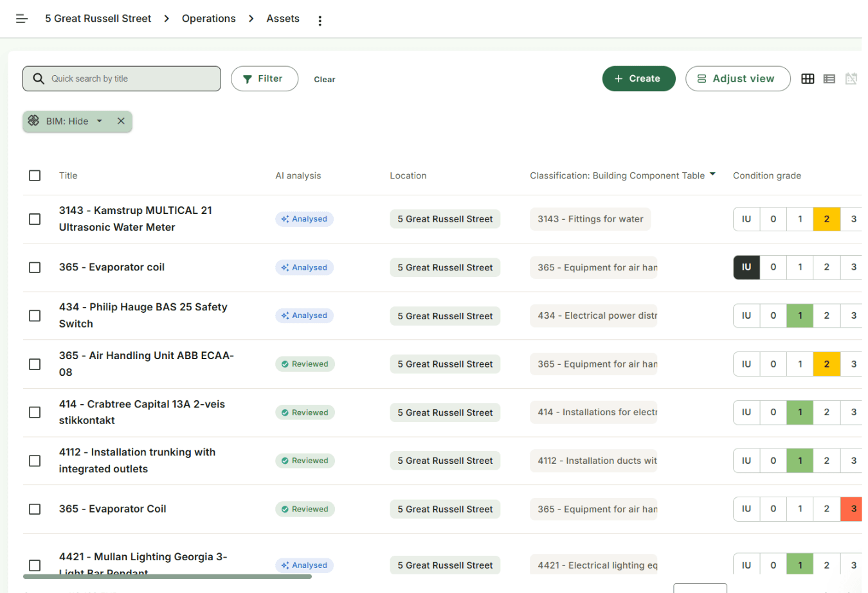
Task: Select the Kamstrup MULTICAL 21 row checkbox
Action: tap(35, 219)
